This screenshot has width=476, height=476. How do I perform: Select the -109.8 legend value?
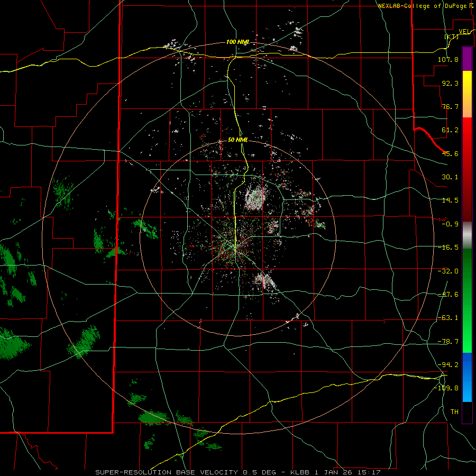click(x=446, y=388)
